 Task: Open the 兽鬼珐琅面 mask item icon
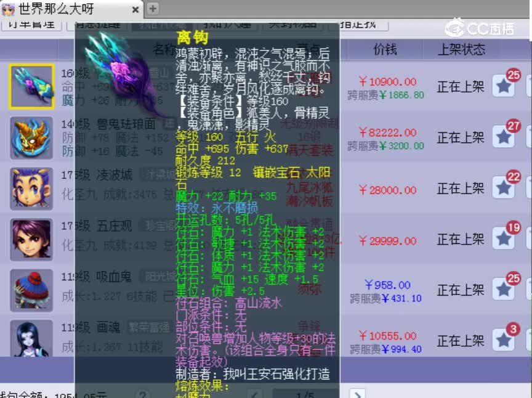tap(31, 137)
